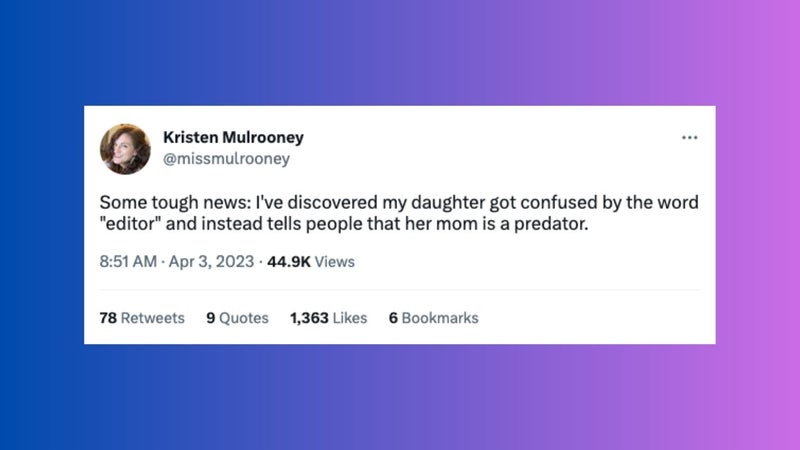Click the Apr 3, 2023 date
The image size is (800, 450).
[211, 261]
